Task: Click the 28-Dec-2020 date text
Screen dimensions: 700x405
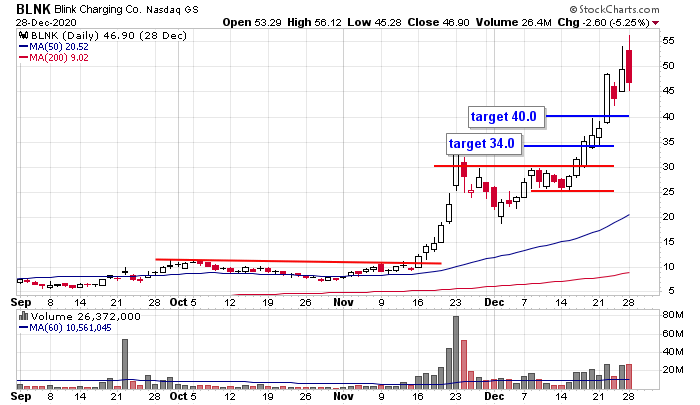Action: click(x=46, y=22)
